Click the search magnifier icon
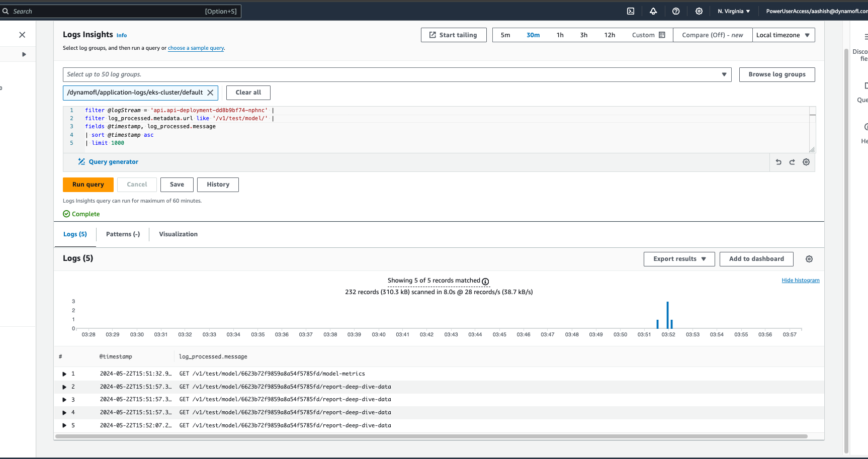Image resolution: width=868 pixels, height=459 pixels. [x=6, y=11]
